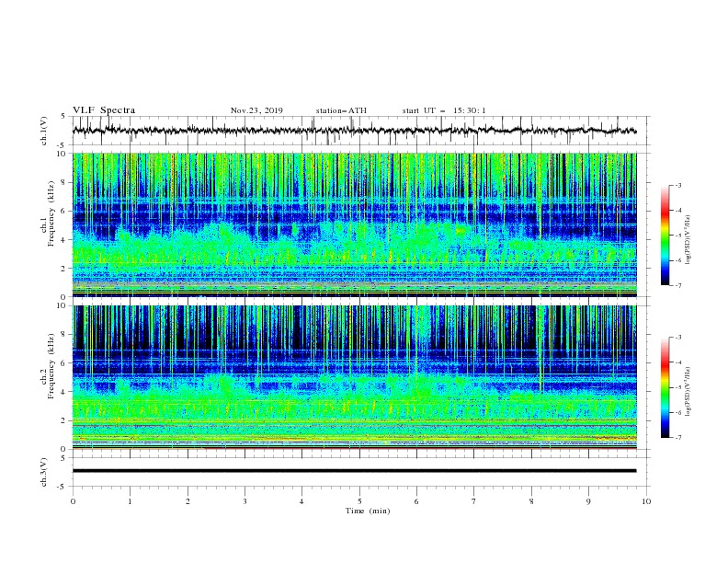Click the "-3" tick on ch.1 colorbar
728x563 pixels.
click(677, 185)
